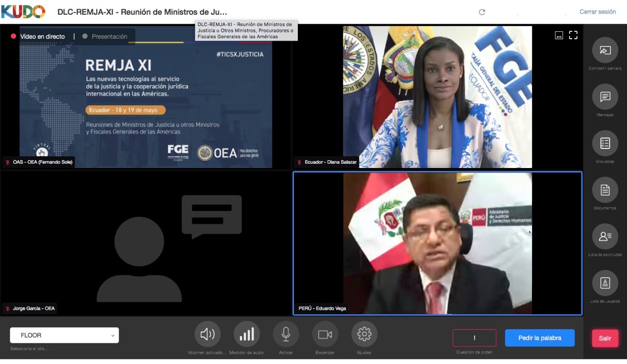Select the Ecuador - Diana Salazar video tile

click(x=437, y=97)
